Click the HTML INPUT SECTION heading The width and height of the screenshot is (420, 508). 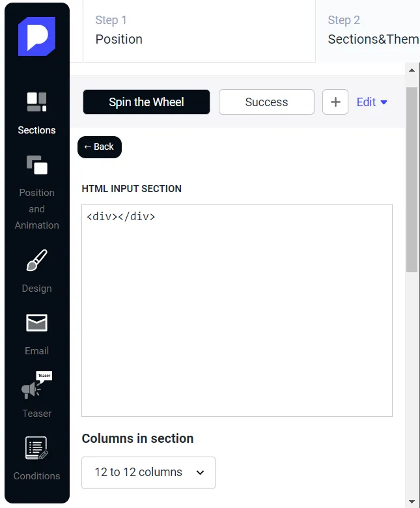point(132,189)
